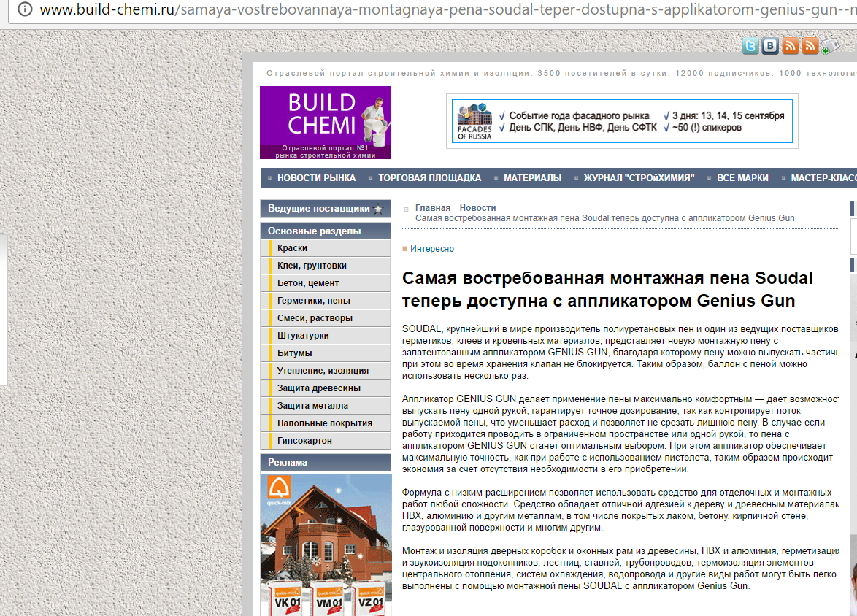Click the site info icon in address bar
Image resolution: width=857 pixels, height=616 pixels.
pos(25,9)
